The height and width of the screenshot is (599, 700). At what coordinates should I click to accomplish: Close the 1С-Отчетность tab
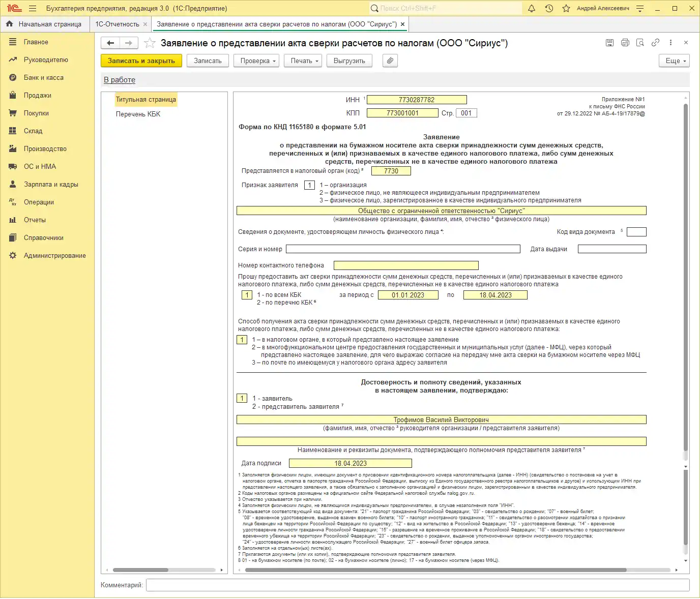(145, 24)
